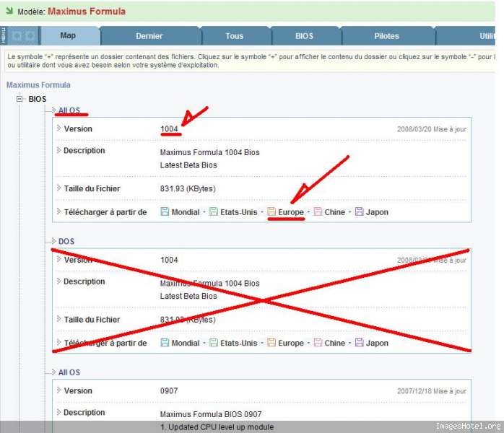
Task: Download 1004 All OS from Etats-Unis
Action: 239,212
